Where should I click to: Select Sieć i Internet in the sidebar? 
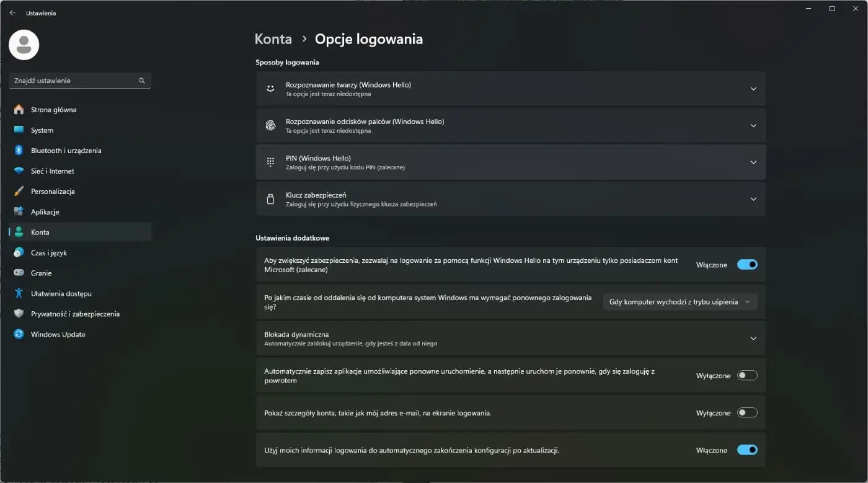tap(80, 171)
